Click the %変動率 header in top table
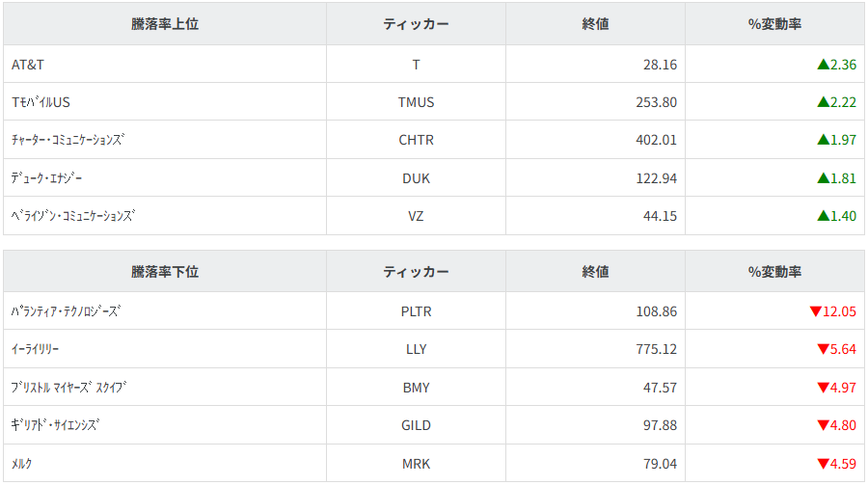This screenshot has width=868, height=485. 774,24
